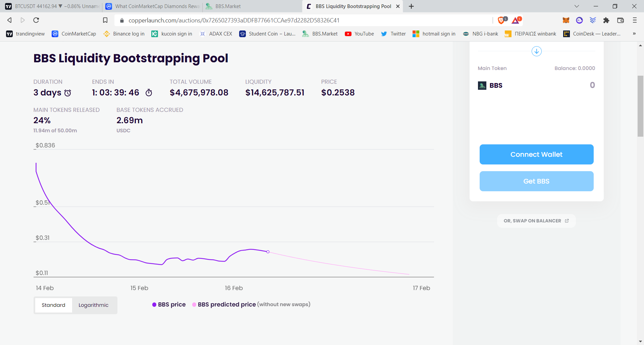The height and width of the screenshot is (345, 644).
Task: Click the current price marker on chart
Action: (x=268, y=252)
